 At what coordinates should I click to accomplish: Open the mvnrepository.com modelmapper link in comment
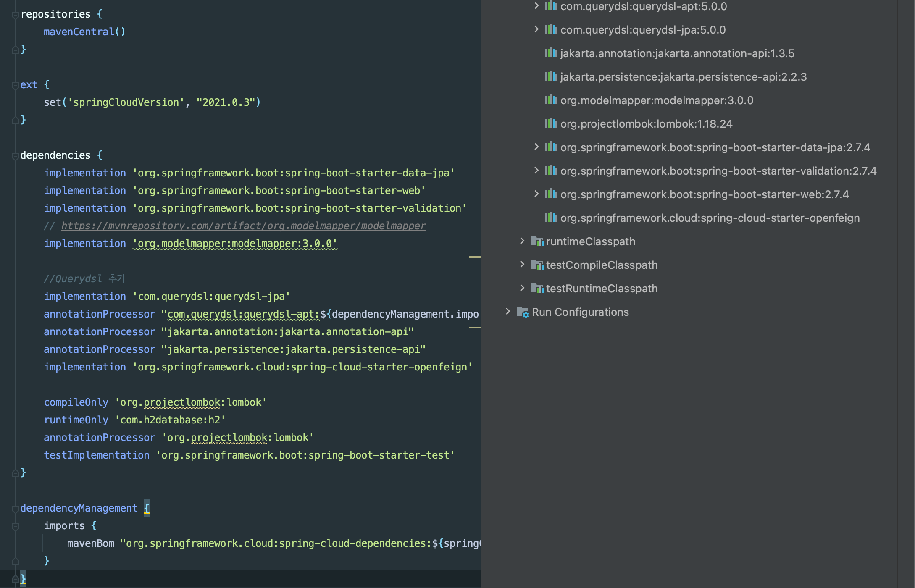(x=243, y=226)
